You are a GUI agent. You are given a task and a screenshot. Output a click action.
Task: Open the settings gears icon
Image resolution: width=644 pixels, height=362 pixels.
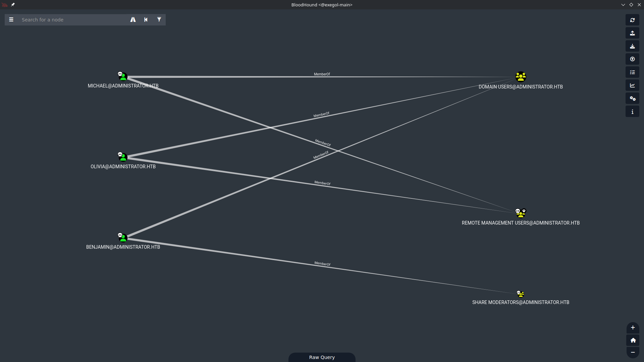pos(632,98)
